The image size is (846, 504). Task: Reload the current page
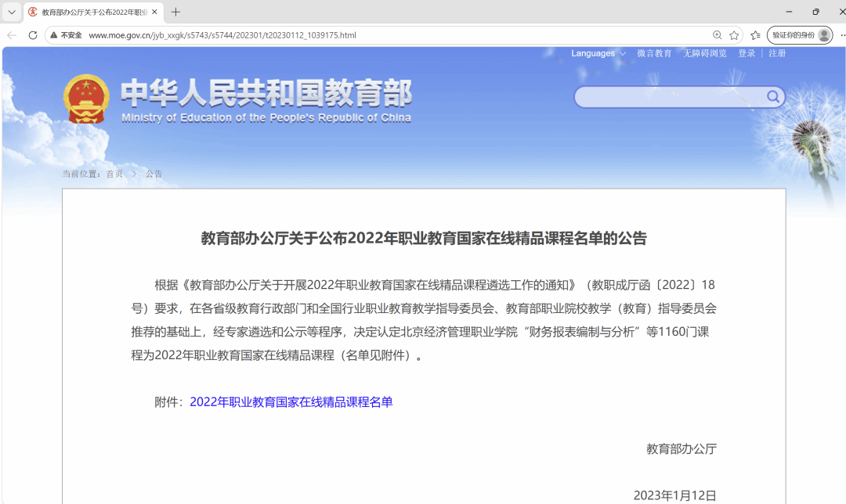(x=32, y=35)
